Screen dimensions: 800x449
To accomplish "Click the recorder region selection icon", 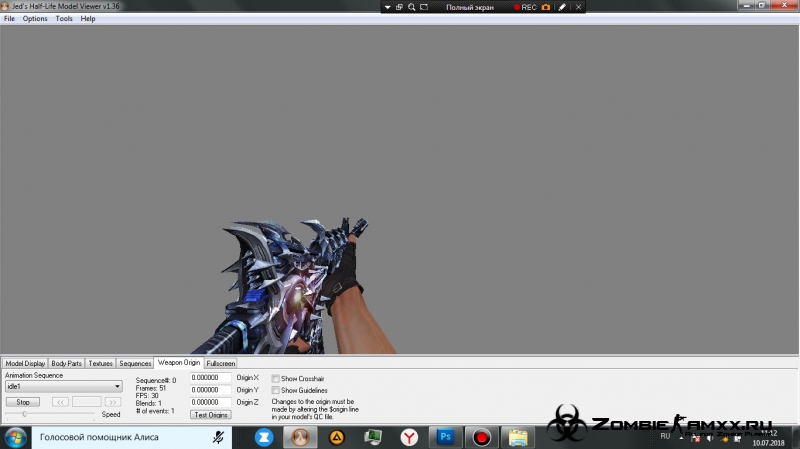I will [x=424, y=7].
